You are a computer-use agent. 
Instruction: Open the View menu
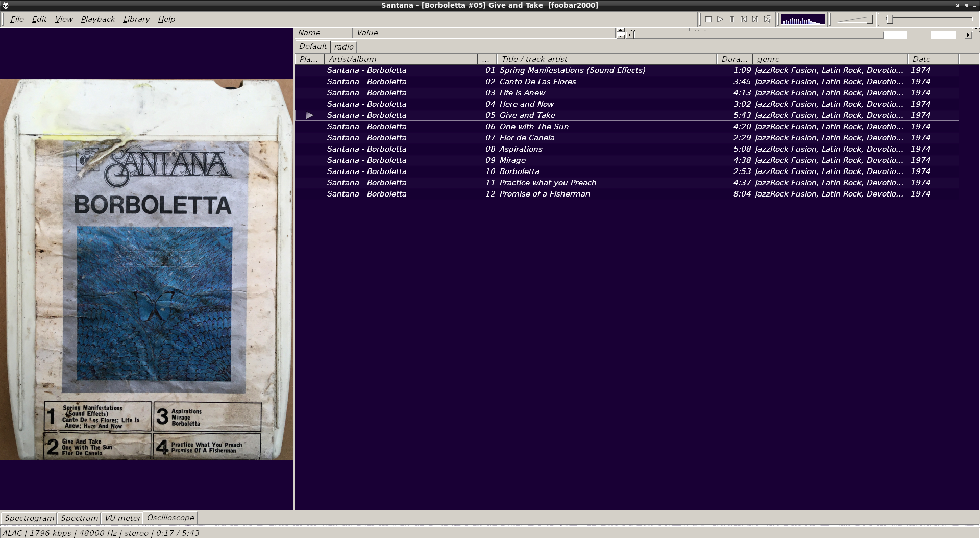[64, 19]
